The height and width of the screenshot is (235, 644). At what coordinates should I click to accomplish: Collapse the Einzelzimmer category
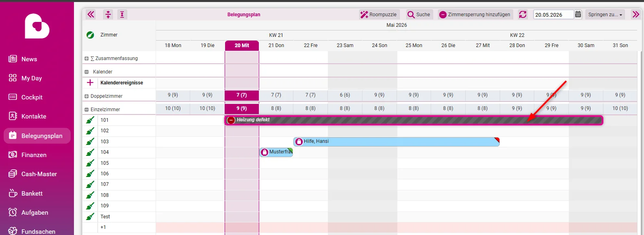[x=87, y=110]
